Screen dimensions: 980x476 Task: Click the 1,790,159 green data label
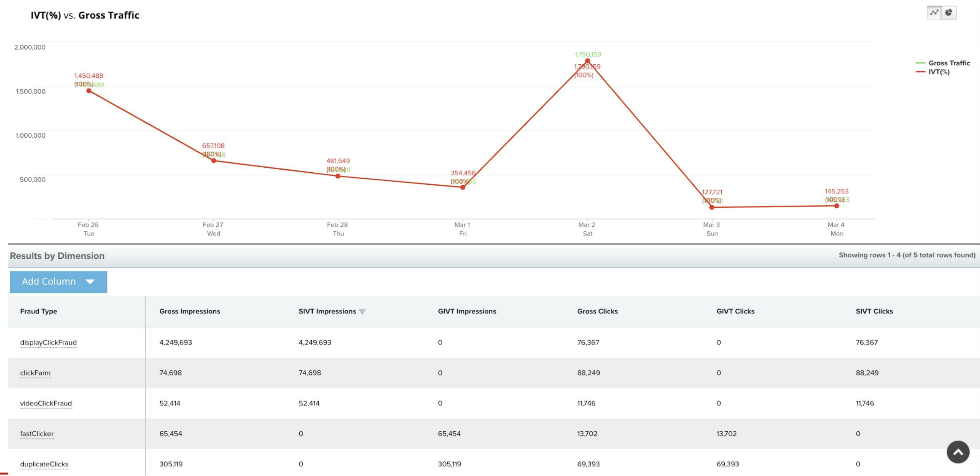pos(588,54)
